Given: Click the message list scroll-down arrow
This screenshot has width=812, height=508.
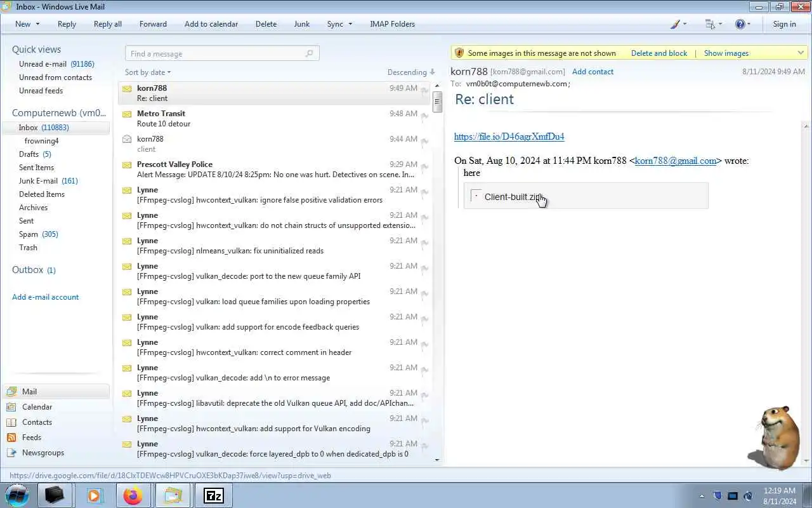Looking at the screenshot, I should pyautogui.click(x=437, y=460).
